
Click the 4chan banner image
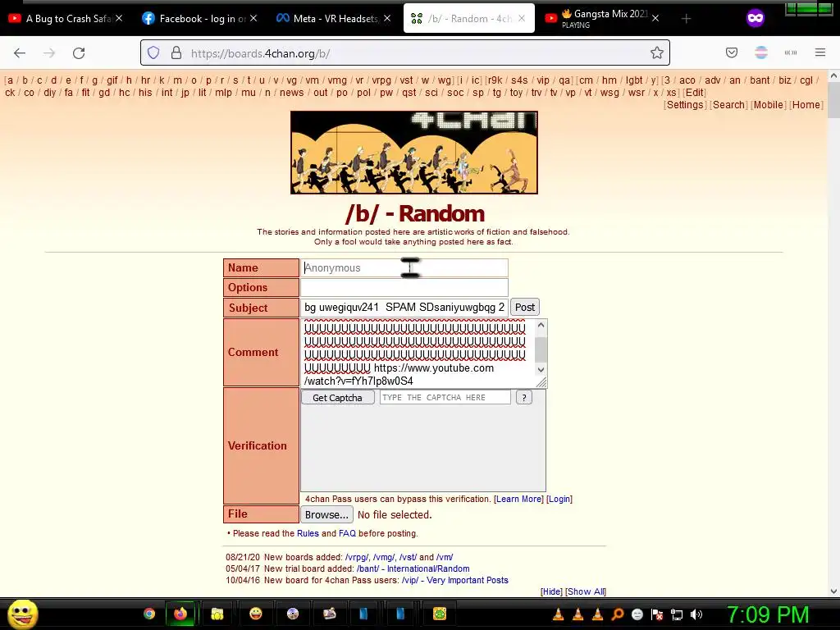point(414,153)
